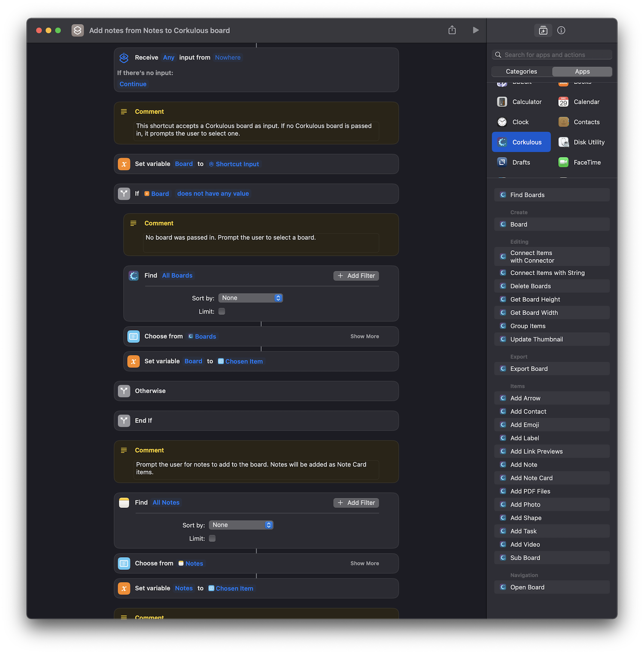644x654 pixels.
Task: Switch to Categories tab
Action: coord(522,72)
